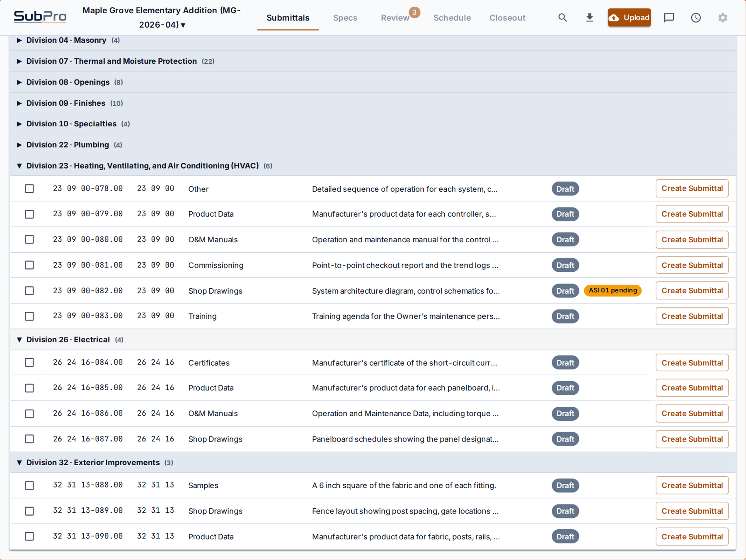Image resolution: width=746 pixels, height=560 pixels.
Task: Click Draft status on 23 09 00-079.00
Action: [x=565, y=214]
